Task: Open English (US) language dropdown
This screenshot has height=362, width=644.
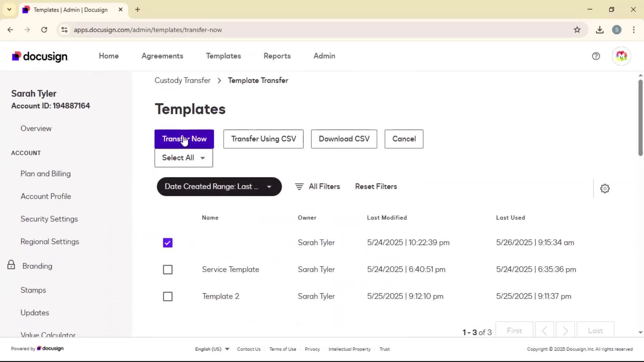Action: [x=212, y=349]
